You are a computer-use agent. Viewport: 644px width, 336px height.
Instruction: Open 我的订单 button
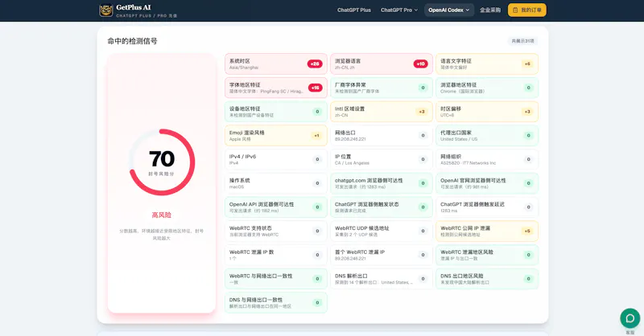(527, 10)
